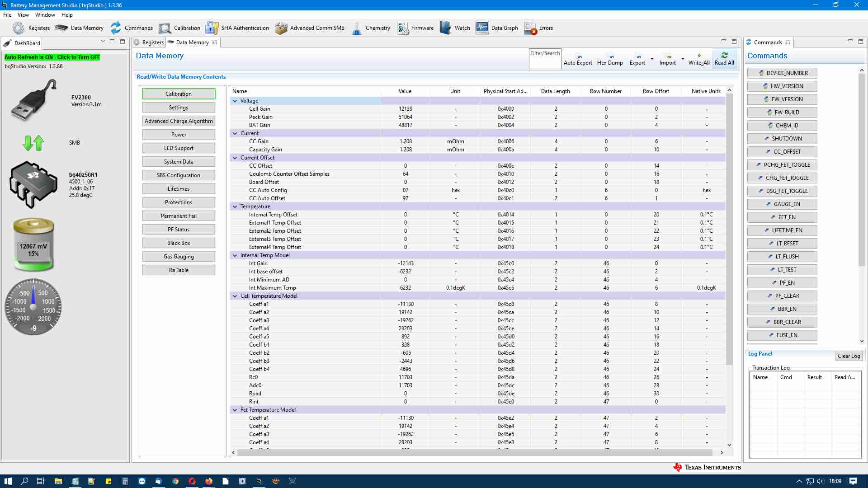Click the Calibration category button
Viewport: 868px width, 488px height.
[179, 94]
